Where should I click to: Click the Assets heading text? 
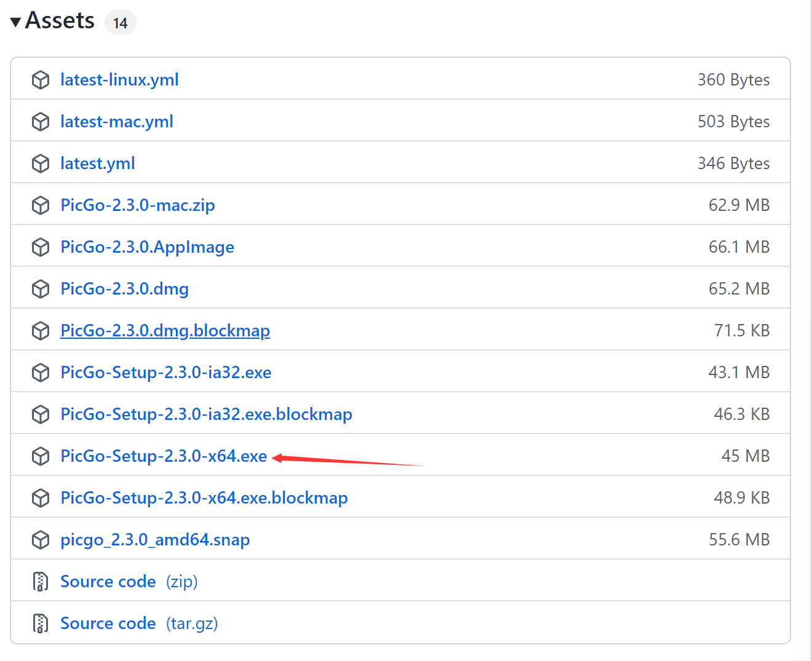pyautogui.click(x=60, y=21)
